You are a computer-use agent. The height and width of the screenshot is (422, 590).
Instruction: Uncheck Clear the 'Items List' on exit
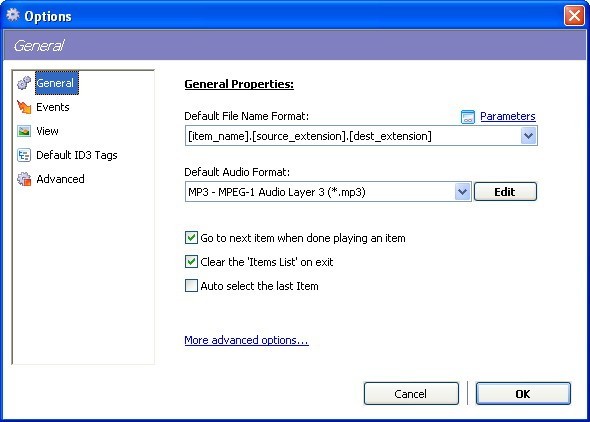click(191, 262)
